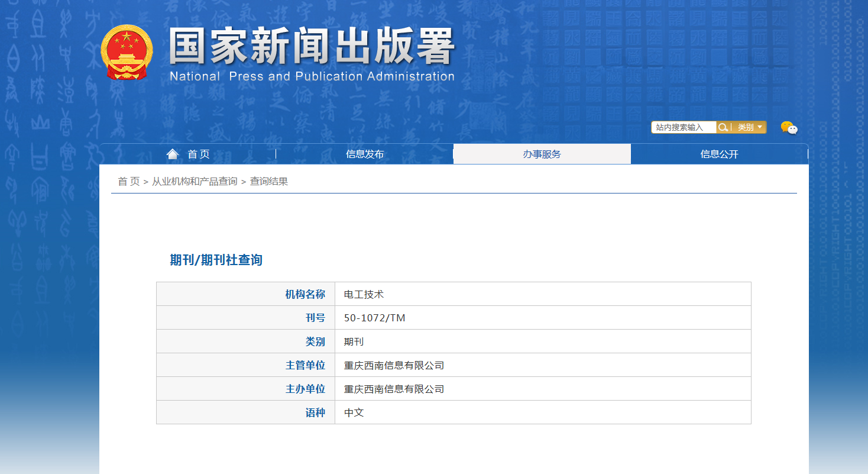Viewport: 868px width, 474px height.
Task: Click the 站内搜索输入 search field
Action: 683,127
